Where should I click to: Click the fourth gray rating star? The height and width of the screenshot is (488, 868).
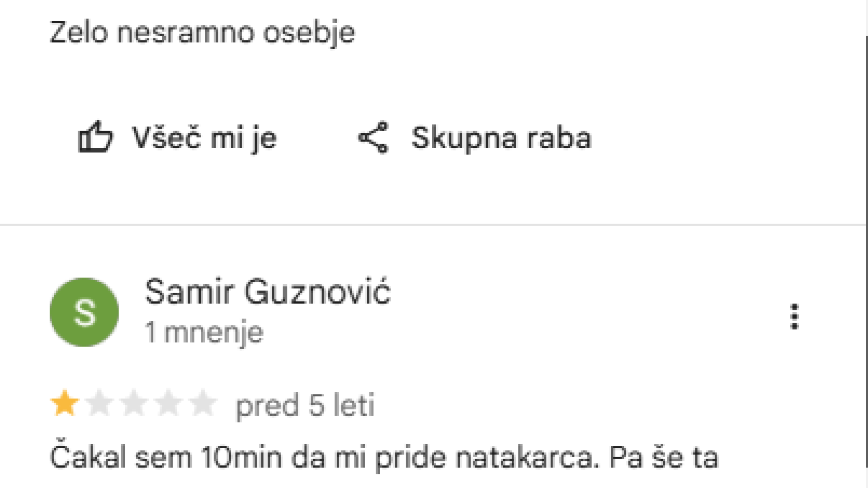[168, 403]
